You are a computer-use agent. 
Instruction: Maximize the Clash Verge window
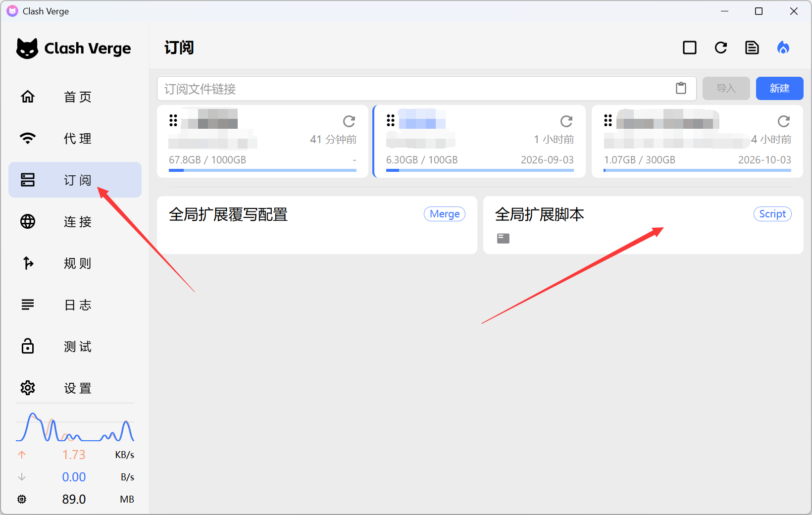[759, 11]
